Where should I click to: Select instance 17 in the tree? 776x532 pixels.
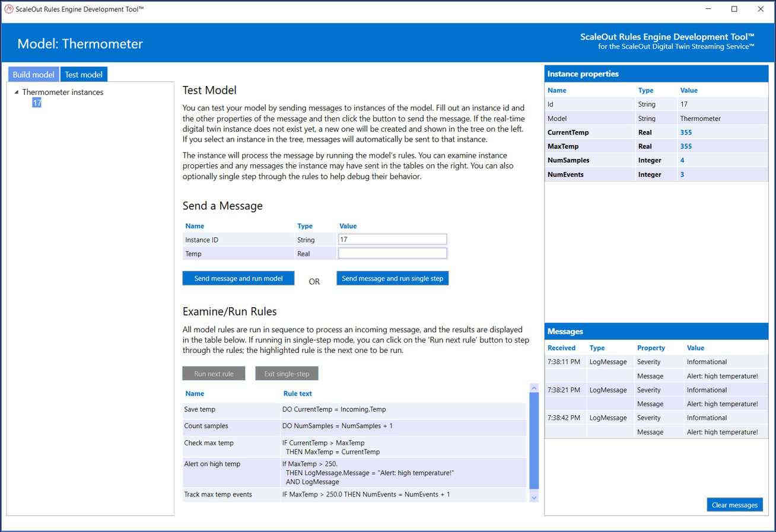(37, 103)
